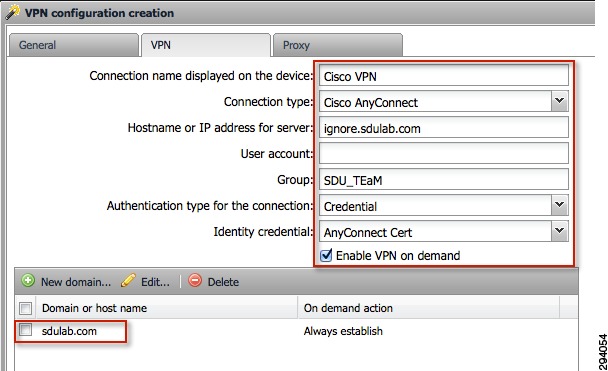
Task: Click the green New domain plus icon
Action: (28, 280)
